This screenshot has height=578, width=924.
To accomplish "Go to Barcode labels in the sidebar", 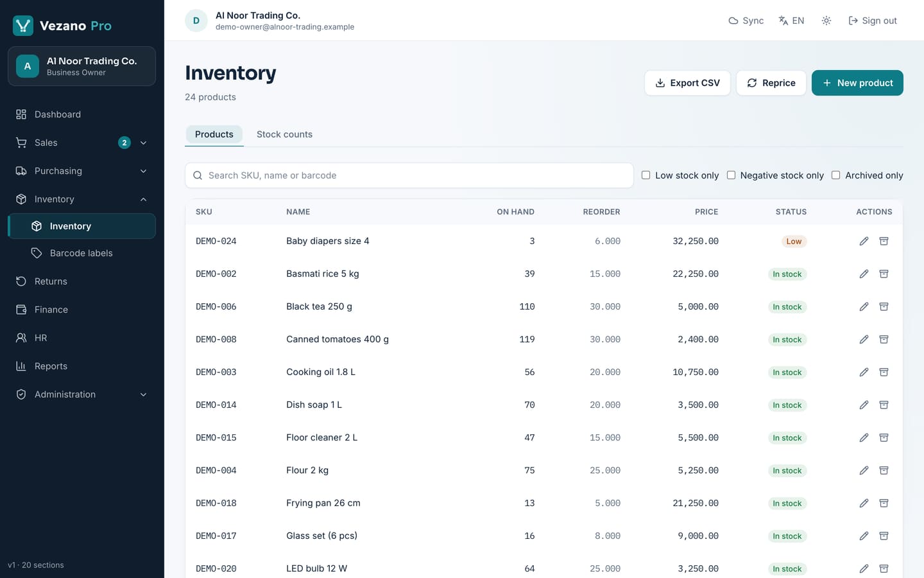I will 81,253.
